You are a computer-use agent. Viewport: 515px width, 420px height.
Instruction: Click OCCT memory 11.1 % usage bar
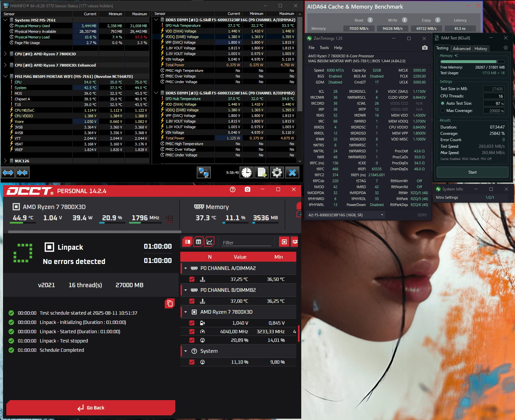(236, 223)
